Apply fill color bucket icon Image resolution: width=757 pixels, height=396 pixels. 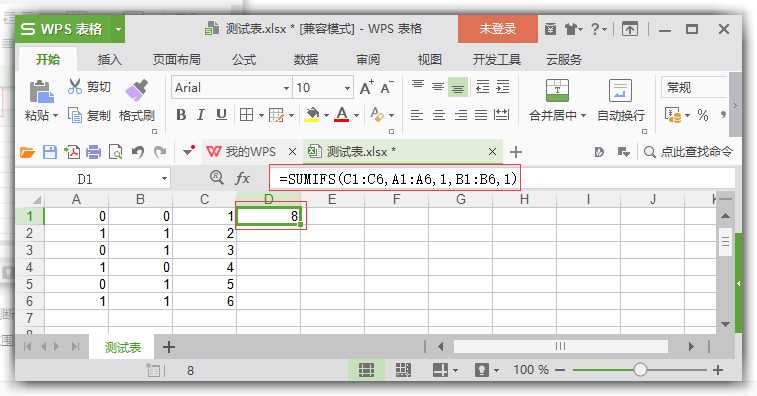click(312, 115)
